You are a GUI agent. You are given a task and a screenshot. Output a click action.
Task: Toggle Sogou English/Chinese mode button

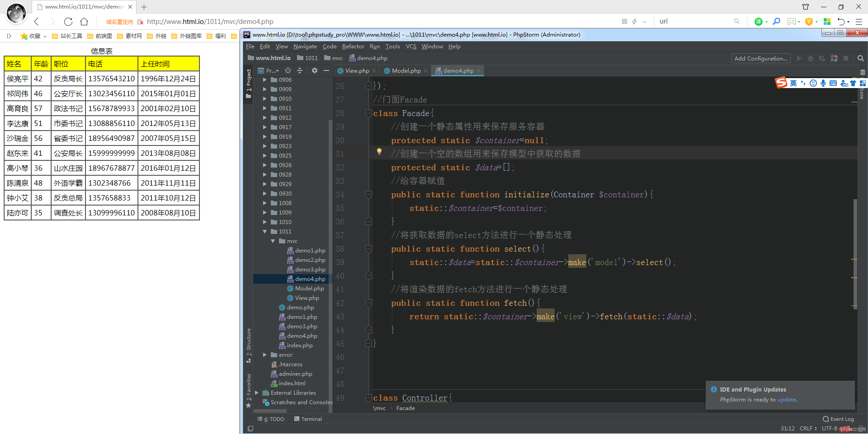point(793,83)
